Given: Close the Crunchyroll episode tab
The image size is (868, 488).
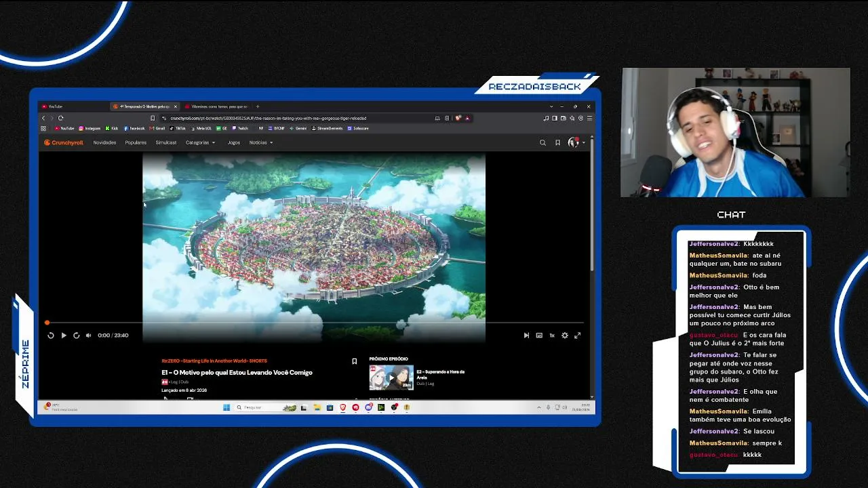Looking at the screenshot, I should coord(175,106).
